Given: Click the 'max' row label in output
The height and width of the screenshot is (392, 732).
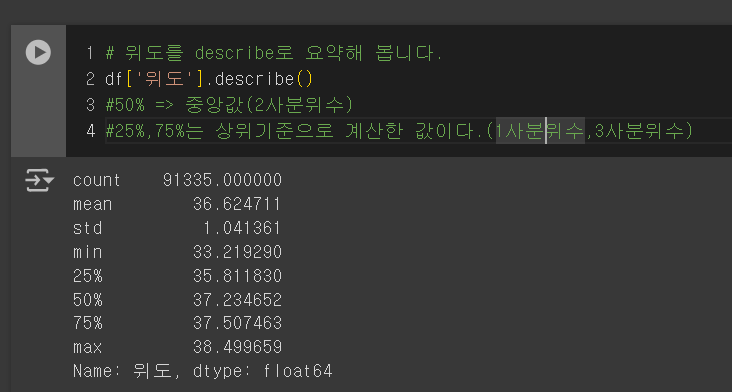Looking at the screenshot, I should tap(87, 347).
